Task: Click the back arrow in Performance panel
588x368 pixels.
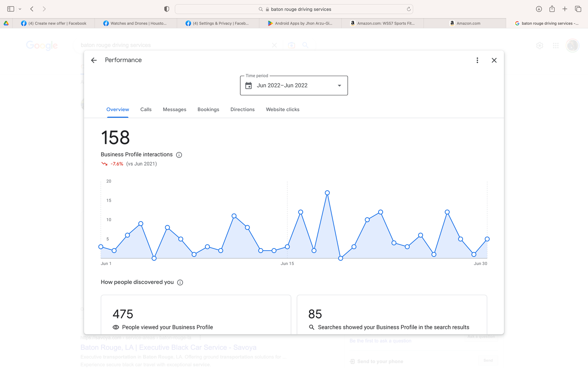Action: point(94,60)
